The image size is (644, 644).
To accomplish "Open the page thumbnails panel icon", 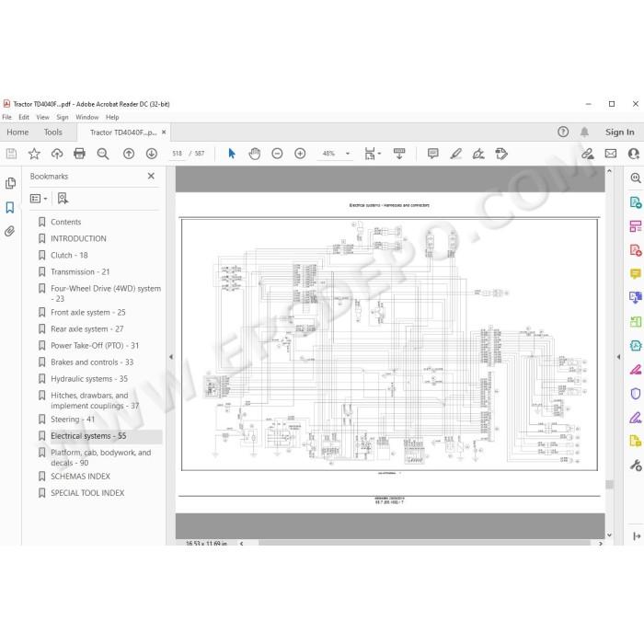I will click(x=10, y=183).
